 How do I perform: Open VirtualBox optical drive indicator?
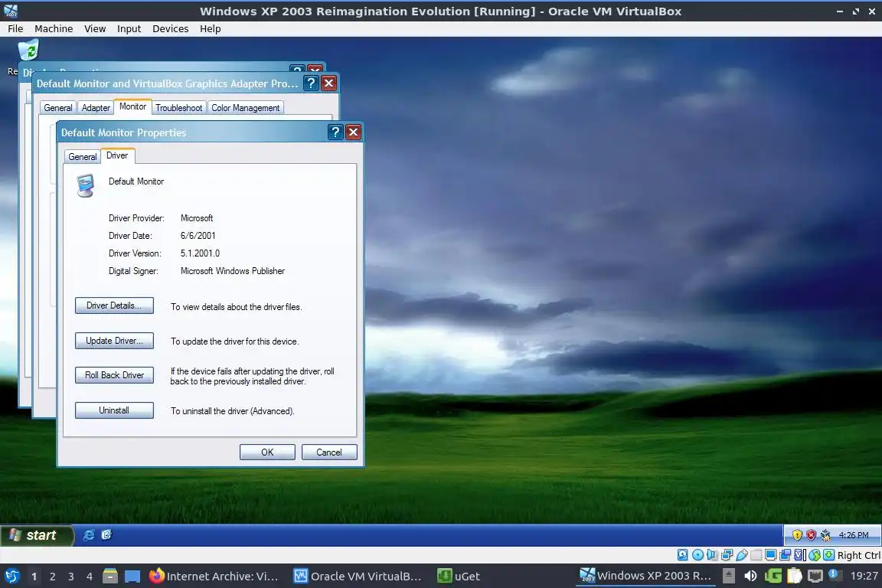tap(697, 555)
